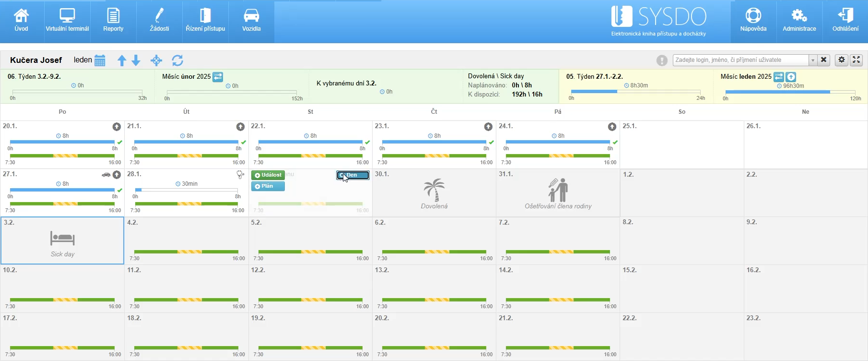Move calendar up with the blue up arrow
The image size is (868, 361).
[122, 60]
